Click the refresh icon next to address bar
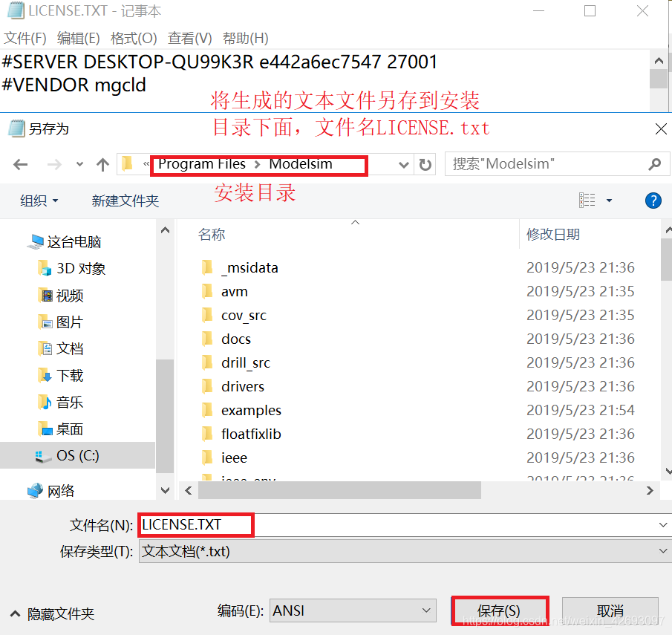672x635 pixels. click(425, 164)
